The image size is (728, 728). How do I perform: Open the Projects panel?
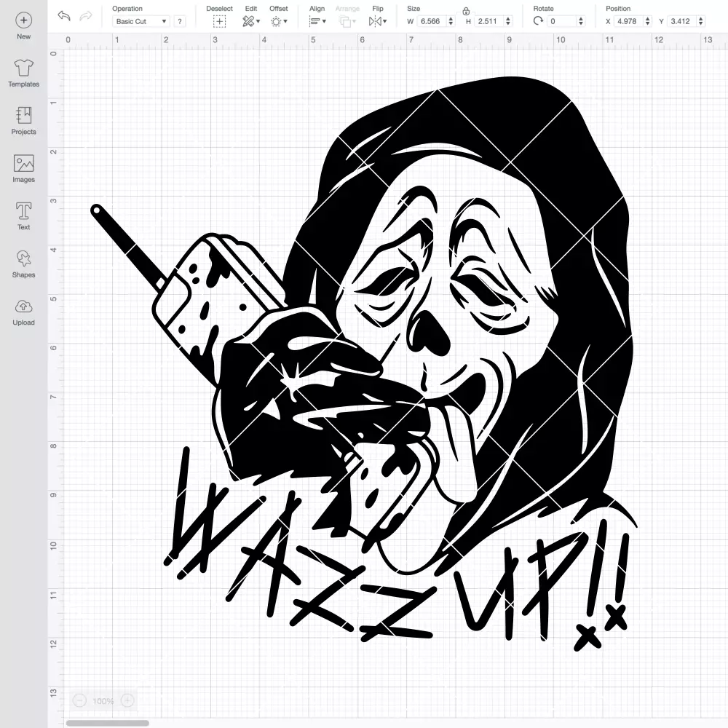tap(24, 121)
